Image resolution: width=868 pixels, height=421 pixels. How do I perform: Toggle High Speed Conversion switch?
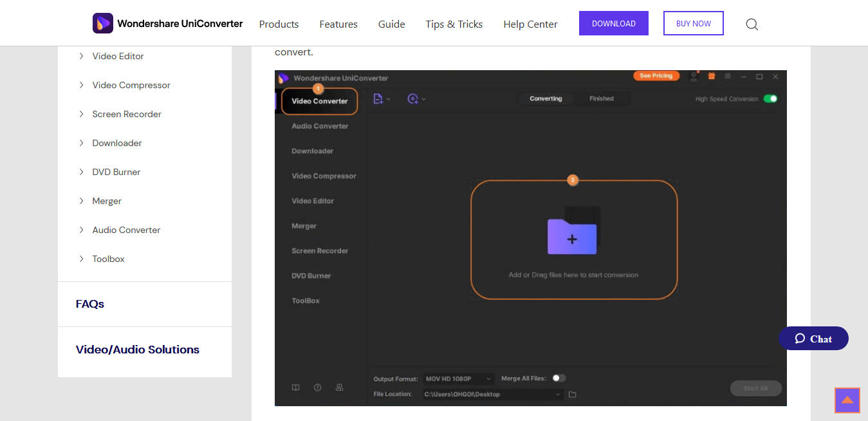point(770,98)
